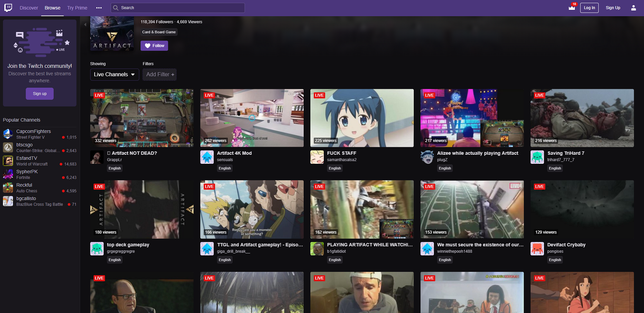Open Alizee stream thumbnail by plugZ
Image resolution: width=644 pixels, height=313 pixels.
[x=472, y=118]
